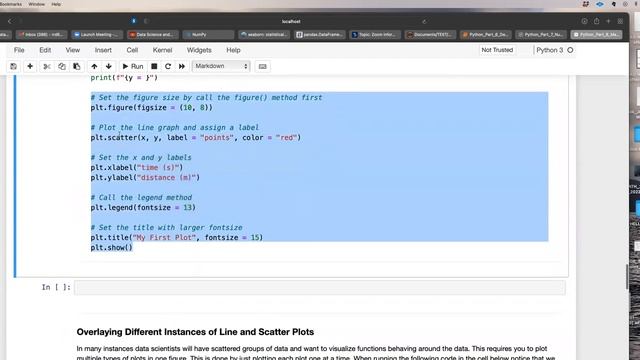640x360 pixels.
Task: Copy selected cells icon
Action: coord(62,66)
